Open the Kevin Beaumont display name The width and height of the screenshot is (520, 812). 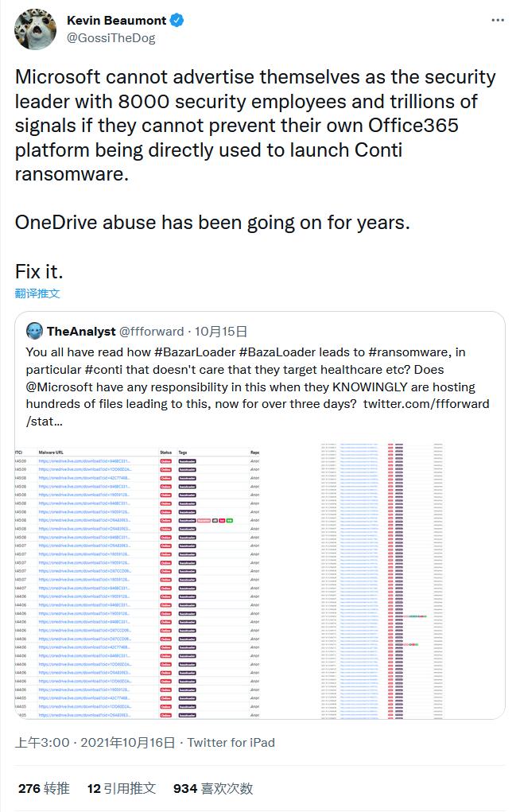point(117,21)
